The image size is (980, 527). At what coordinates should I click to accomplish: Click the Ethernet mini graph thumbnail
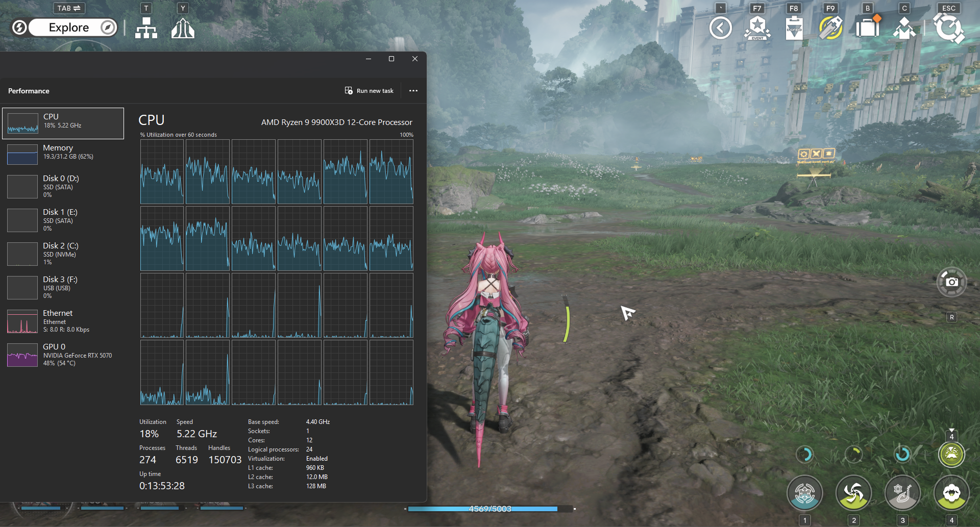point(22,321)
